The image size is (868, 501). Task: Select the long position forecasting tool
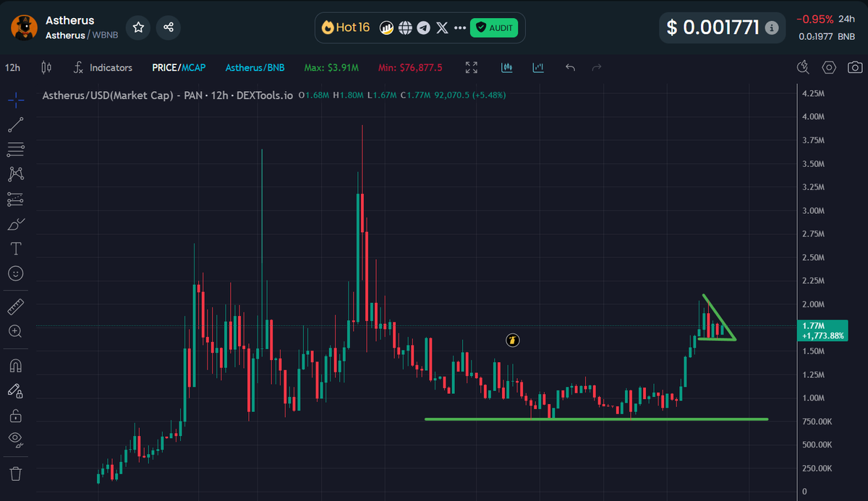(x=16, y=199)
